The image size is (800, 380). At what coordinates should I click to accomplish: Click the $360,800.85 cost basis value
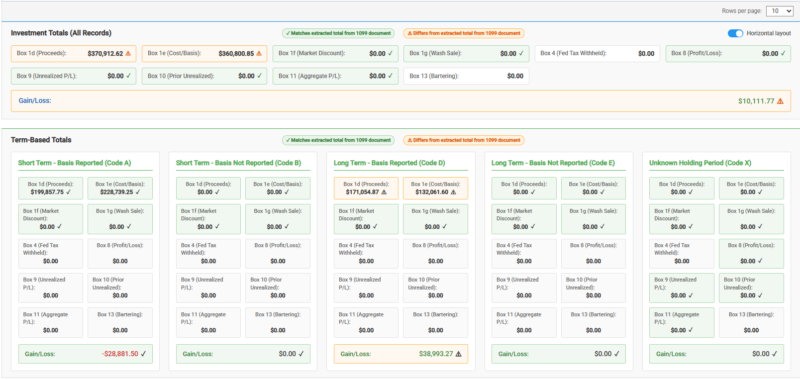pos(236,53)
